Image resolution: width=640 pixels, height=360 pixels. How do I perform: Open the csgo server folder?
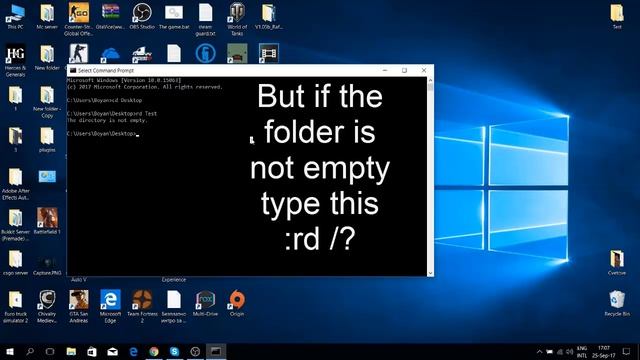(16, 262)
